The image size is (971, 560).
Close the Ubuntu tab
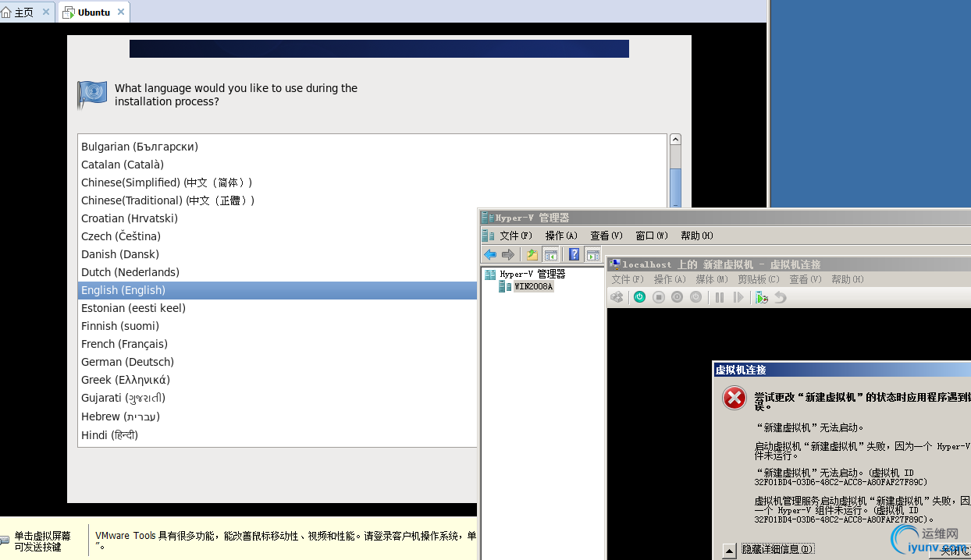click(121, 12)
